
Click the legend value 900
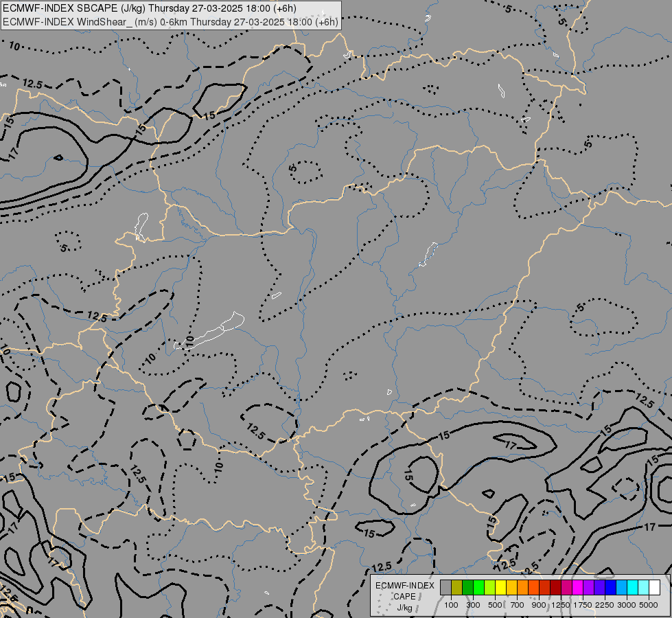point(539,605)
